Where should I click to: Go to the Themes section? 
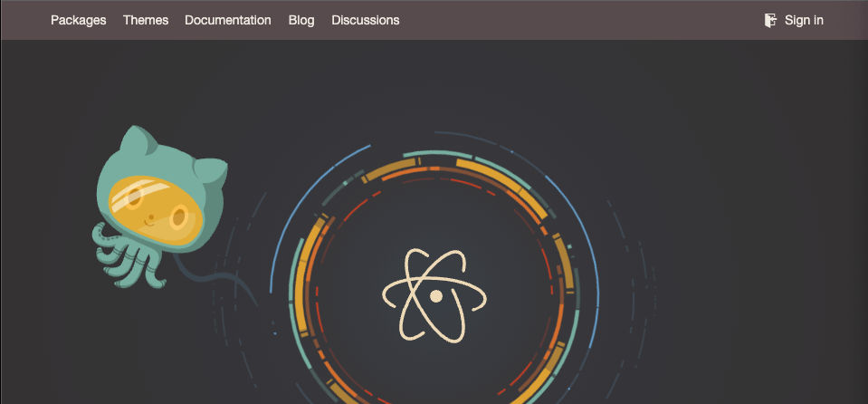[146, 20]
